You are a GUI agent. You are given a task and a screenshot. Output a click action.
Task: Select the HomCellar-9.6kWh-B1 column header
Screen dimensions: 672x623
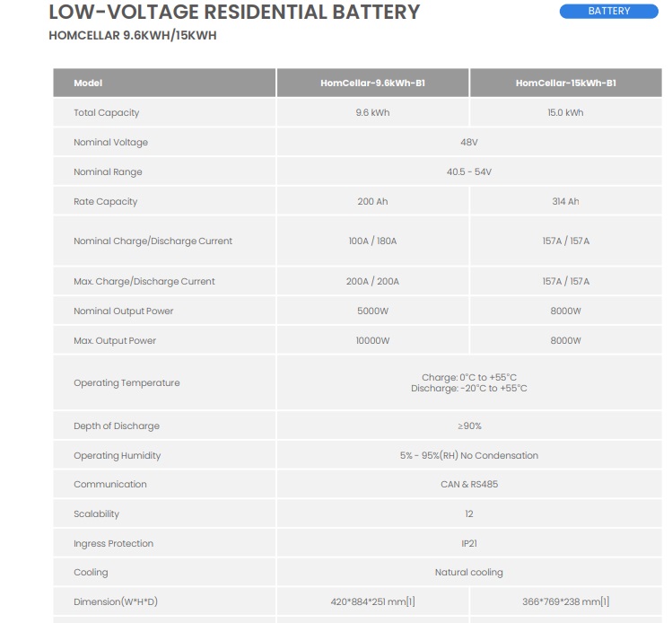click(372, 83)
